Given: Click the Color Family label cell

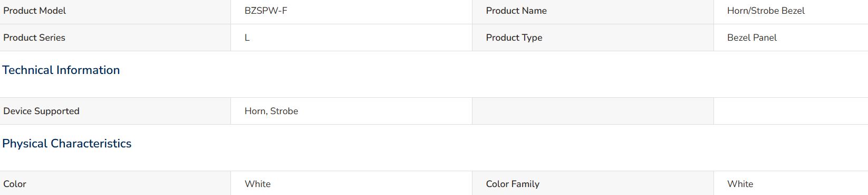Looking at the screenshot, I should [593, 183].
